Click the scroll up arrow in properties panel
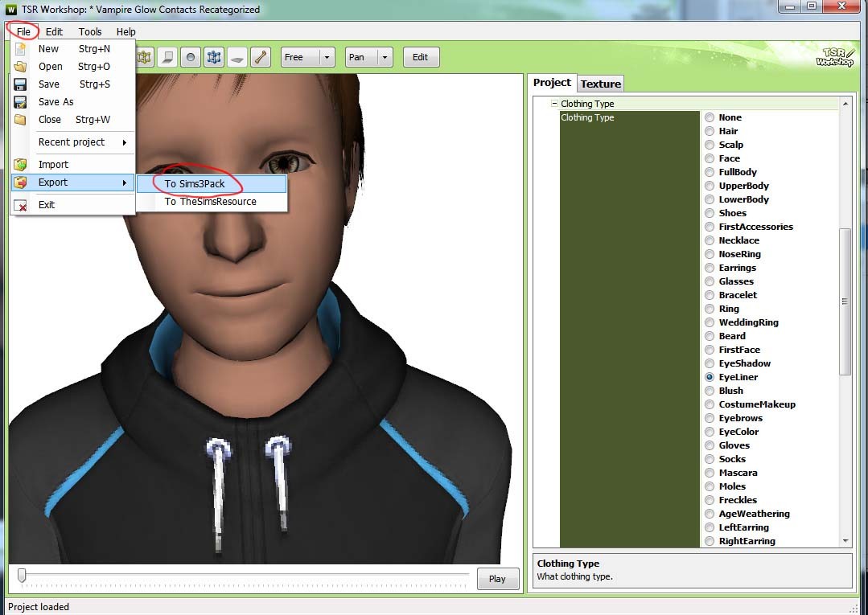The height and width of the screenshot is (615, 868). [845, 104]
